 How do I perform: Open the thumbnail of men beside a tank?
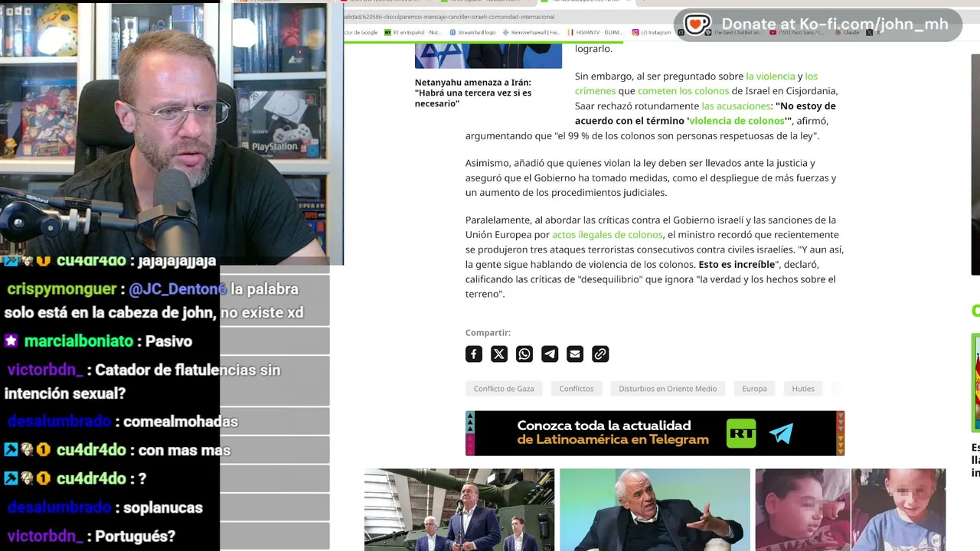(459, 510)
